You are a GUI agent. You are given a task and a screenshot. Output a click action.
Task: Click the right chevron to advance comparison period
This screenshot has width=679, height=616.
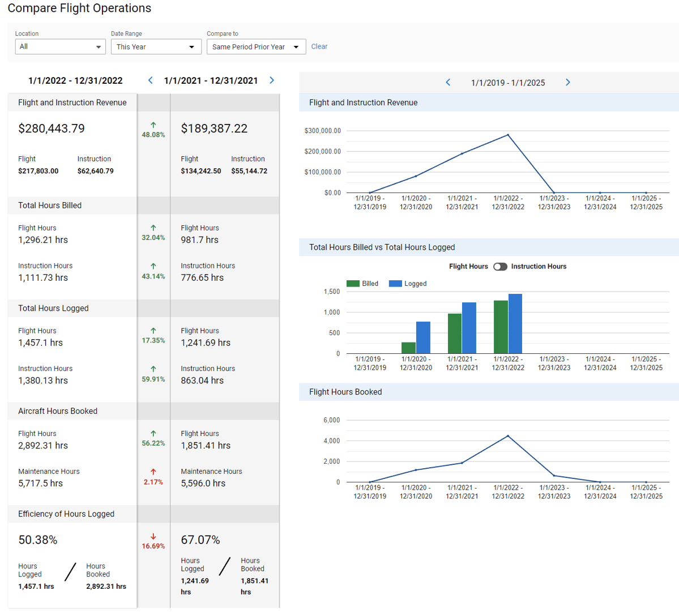[x=272, y=80]
